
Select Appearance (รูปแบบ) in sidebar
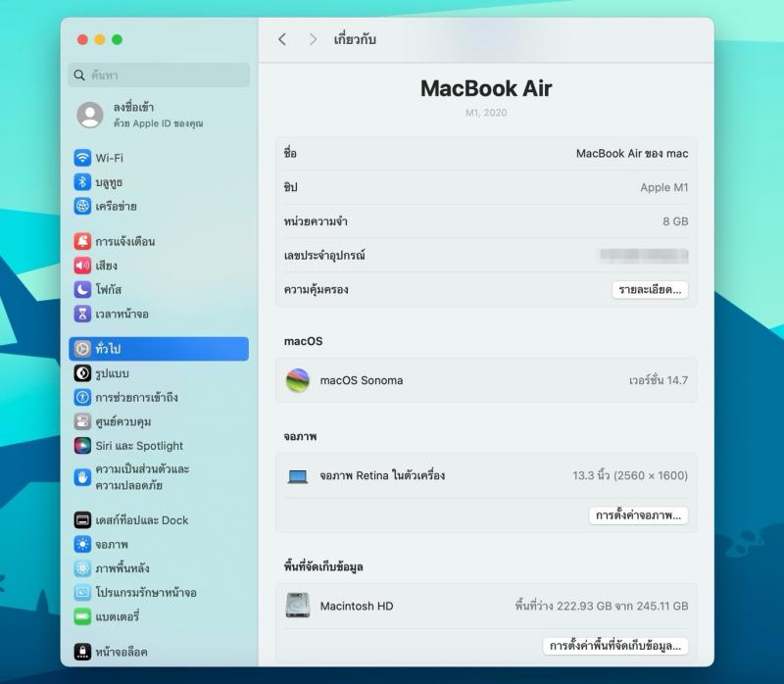pos(112,373)
